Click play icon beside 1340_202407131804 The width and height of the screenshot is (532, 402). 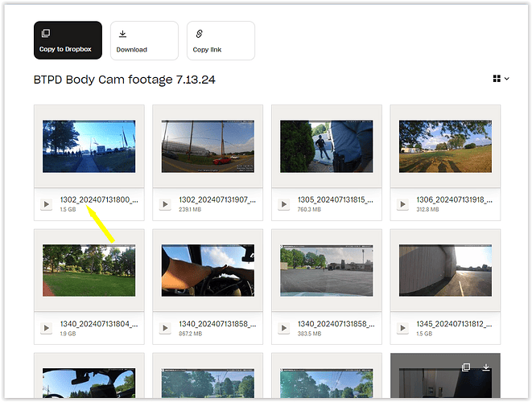[47, 328]
